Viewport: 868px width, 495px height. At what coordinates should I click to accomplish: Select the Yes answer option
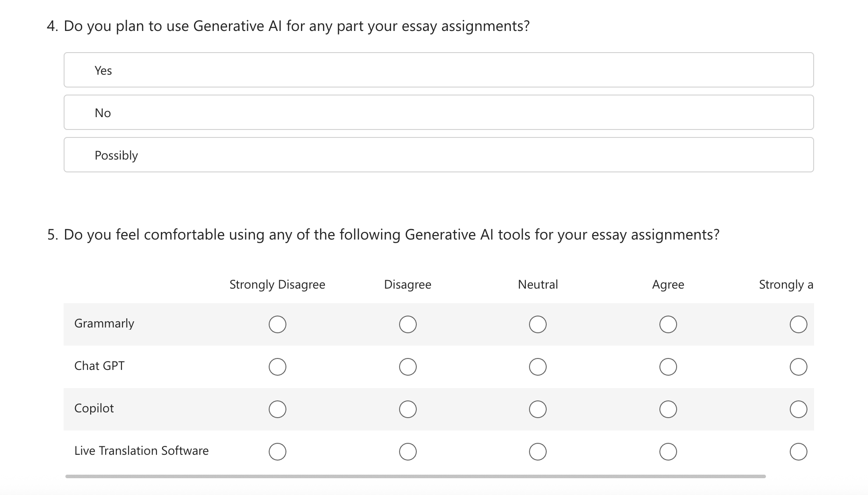click(438, 69)
